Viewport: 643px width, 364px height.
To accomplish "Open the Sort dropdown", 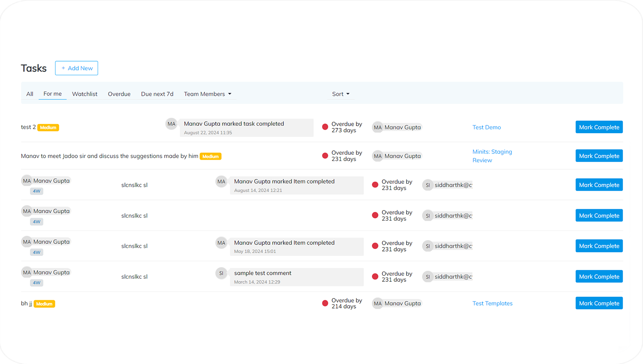I will pos(341,94).
